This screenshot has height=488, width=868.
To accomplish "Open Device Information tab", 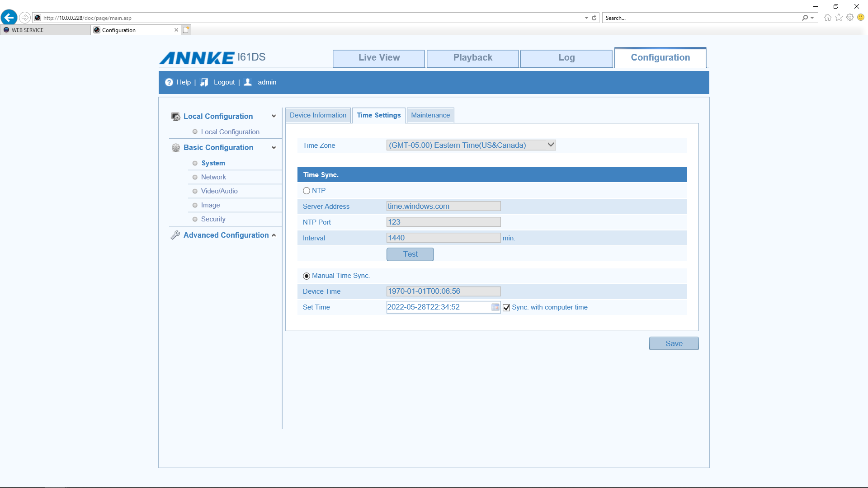I will pos(318,115).
